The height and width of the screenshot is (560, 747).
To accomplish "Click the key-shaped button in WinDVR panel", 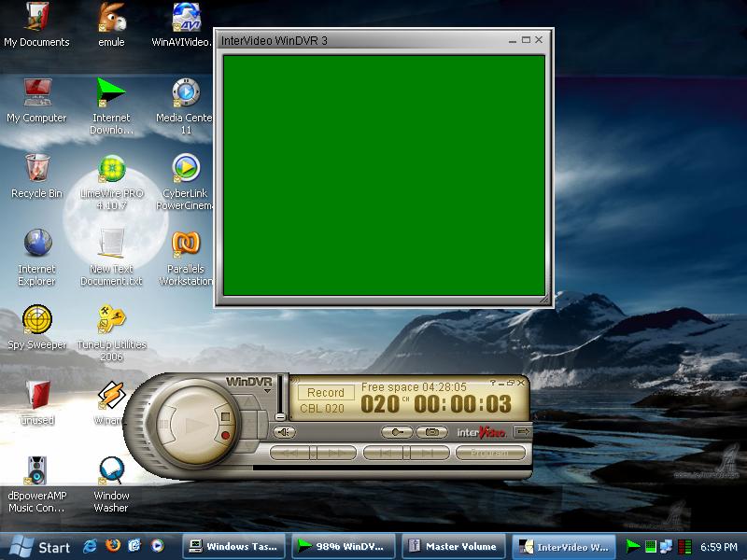I will pyautogui.click(x=397, y=432).
